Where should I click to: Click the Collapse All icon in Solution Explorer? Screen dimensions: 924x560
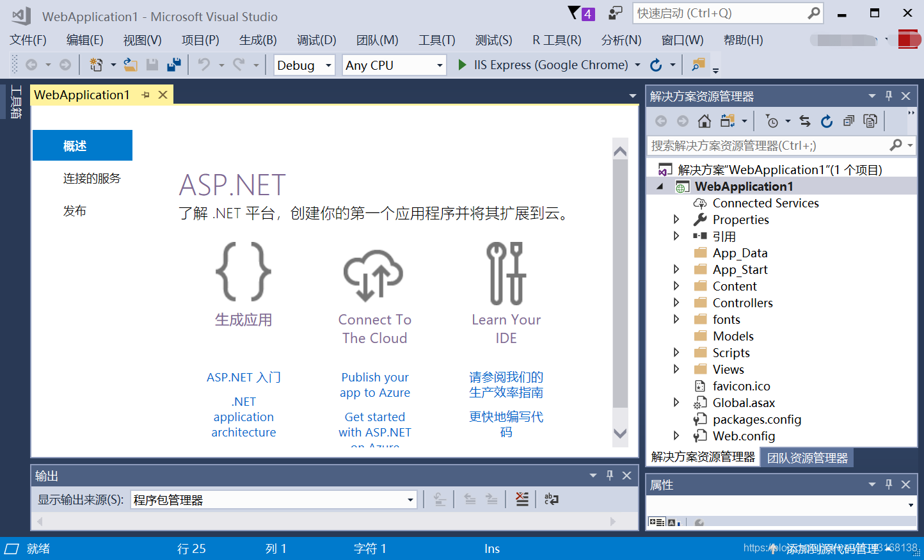pyautogui.click(x=848, y=121)
